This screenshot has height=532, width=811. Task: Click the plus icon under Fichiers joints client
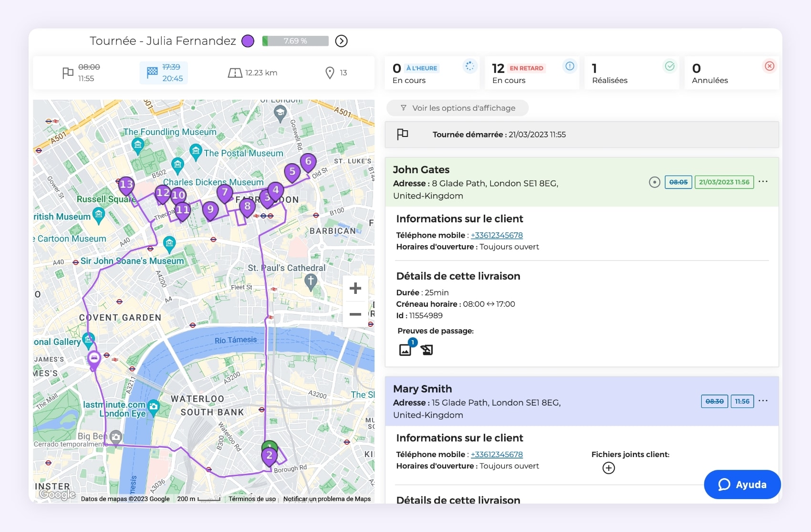[x=608, y=468]
